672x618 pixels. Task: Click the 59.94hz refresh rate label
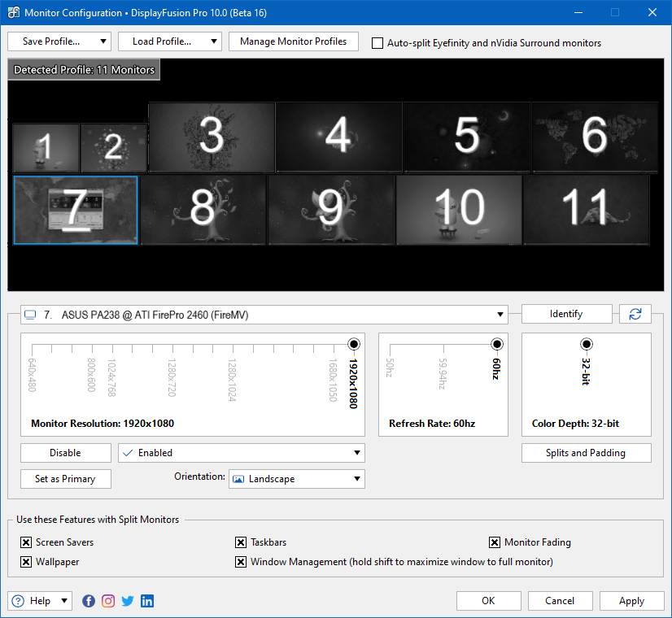click(443, 374)
